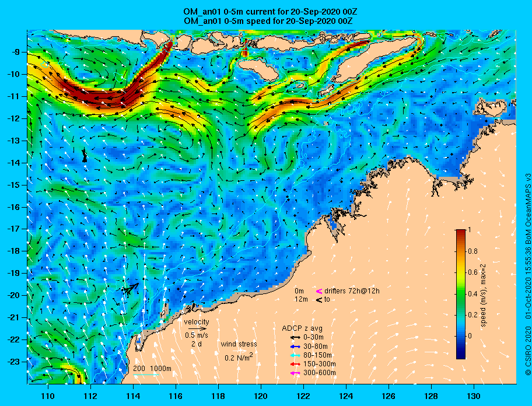This screenshot has width=532, height=406.
Task: Click the red 150-300m ADCP arrow icon
Action: point(295,364)
